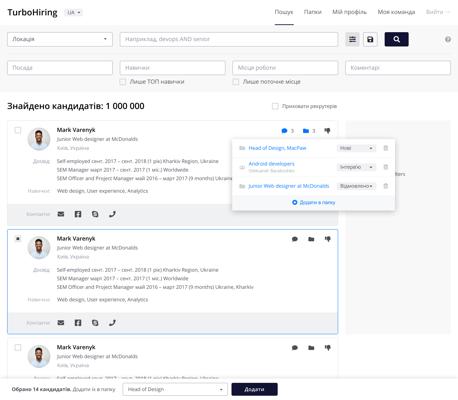Switch to the Папки tab
The height and width of the screenshot is (400, 458).
point(312,12)
